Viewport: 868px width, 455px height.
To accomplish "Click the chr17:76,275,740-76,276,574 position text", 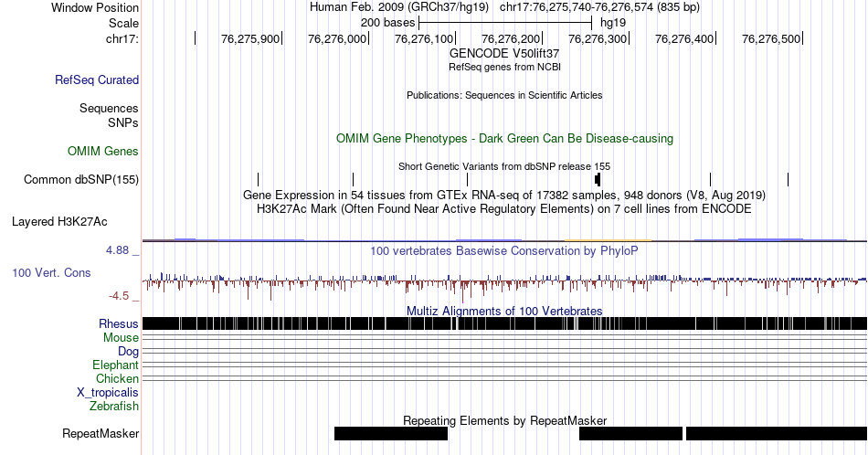I will (x=599, y=7).
